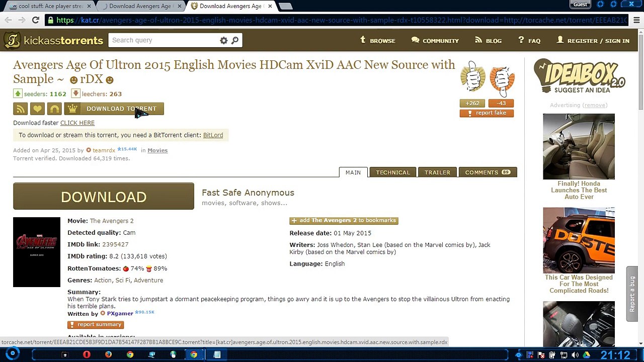Click the kickasstorrents logo
Image resolution: width=644 pixels, height=362 pixels.
coord(53,40)
